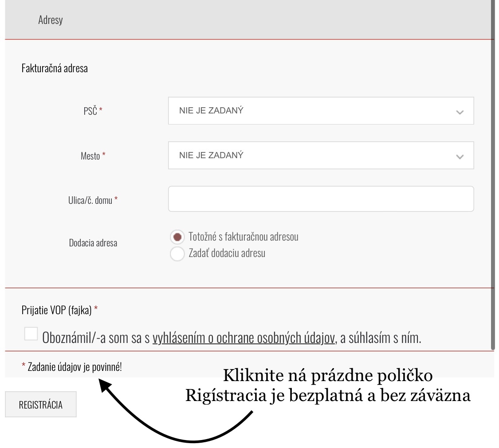Click the 'PSČ *' field label
This screenshot has height=448, width=499.
click(x=90, y=111)
